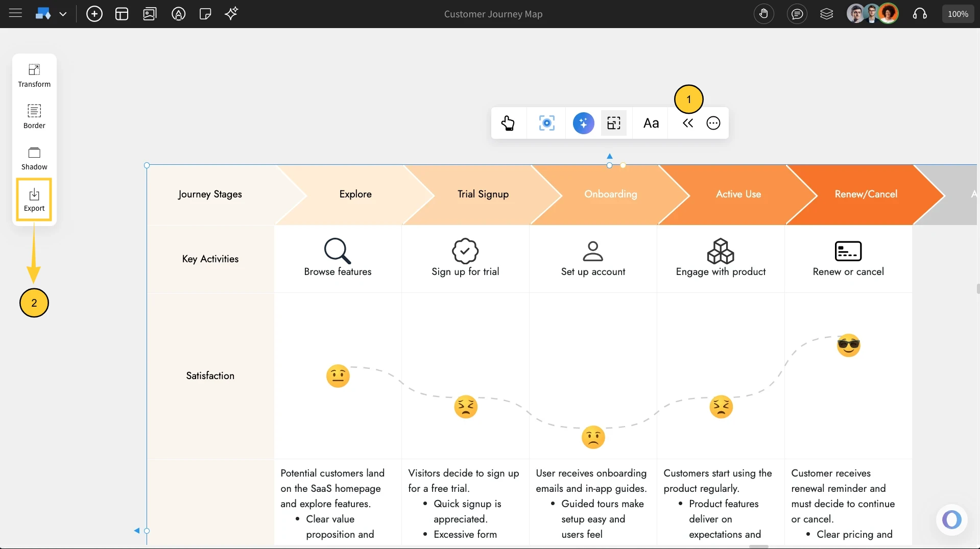Select the drawing pen tool
Image resolution: width=980 pixels, height=549 pixels.
click(x=178, y=14)
